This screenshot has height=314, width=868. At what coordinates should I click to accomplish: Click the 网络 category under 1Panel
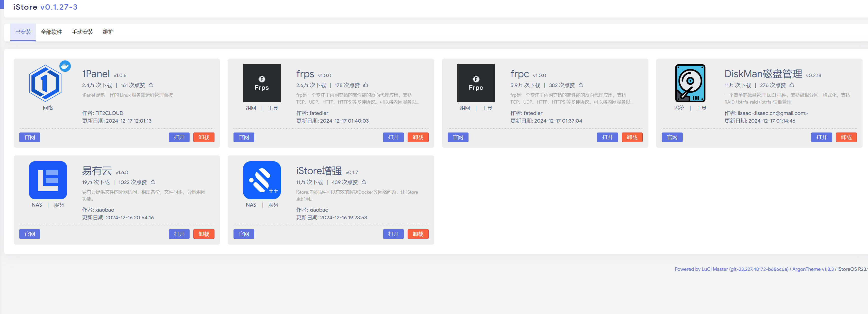48,108
